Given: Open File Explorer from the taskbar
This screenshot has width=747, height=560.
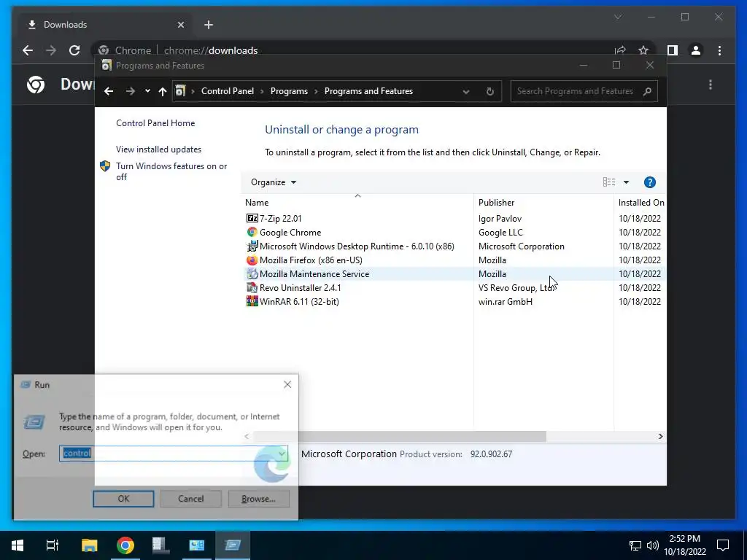Looking at the screenshot, I should click(x=89, y=545).
